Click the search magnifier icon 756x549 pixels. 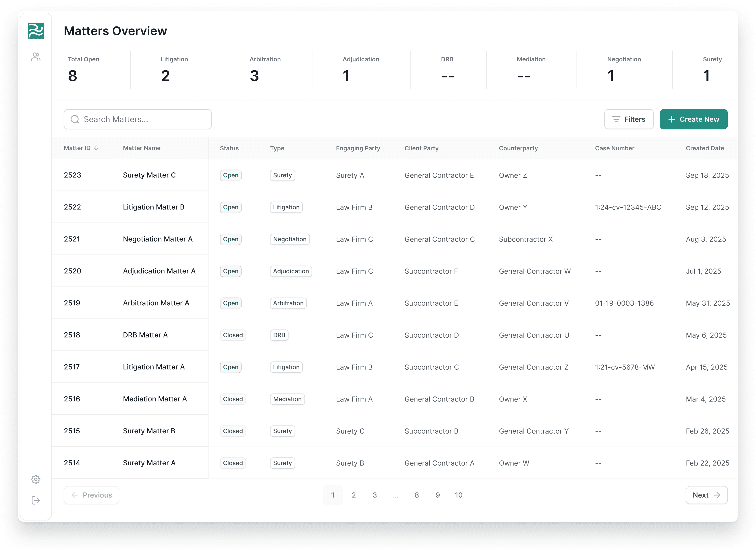75,119
